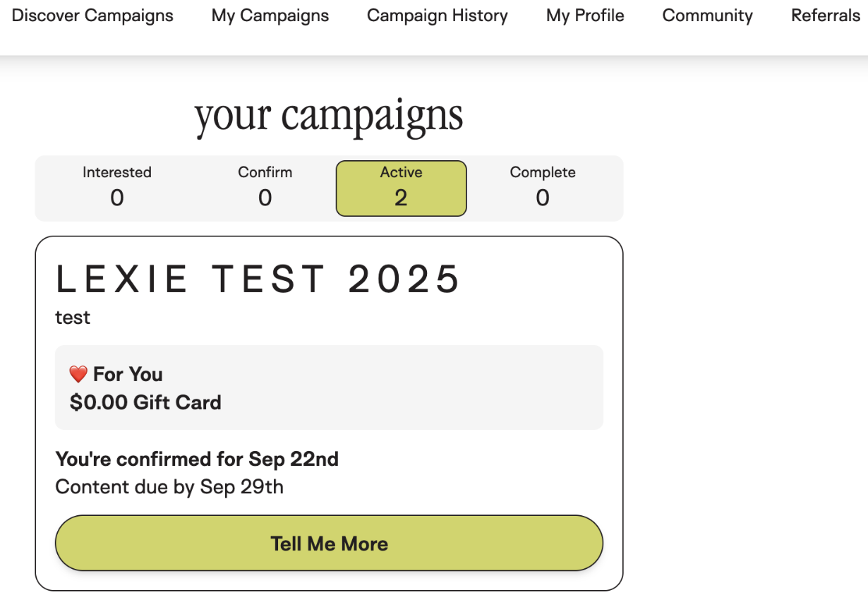Open the Community page
This screenshot has height=607, width=868.
pos(707,16)
